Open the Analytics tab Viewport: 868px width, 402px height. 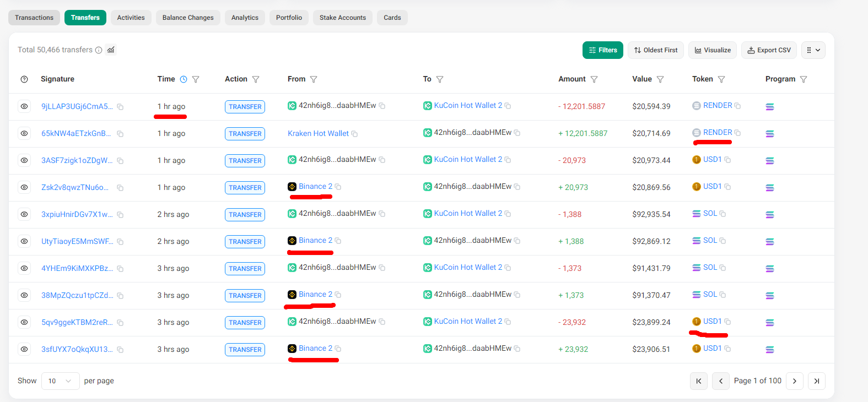(245, 18)
